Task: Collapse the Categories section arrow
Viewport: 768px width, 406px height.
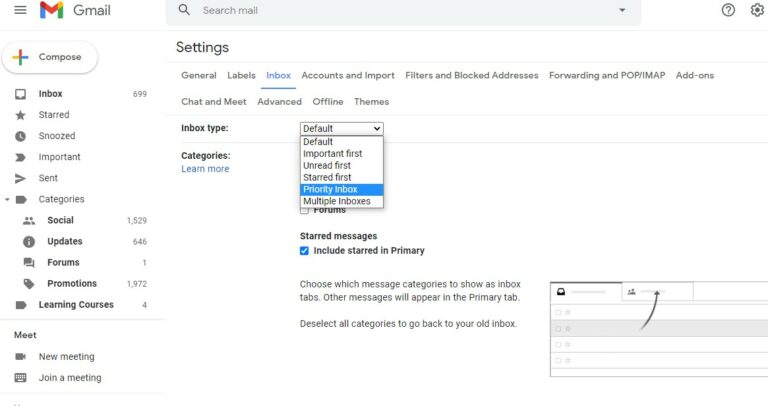Action: (x=7, y=199)
